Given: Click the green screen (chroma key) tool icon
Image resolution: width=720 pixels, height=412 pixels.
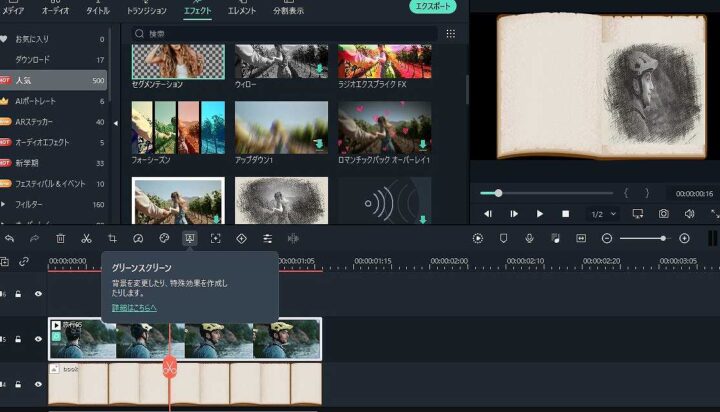Looking at the screenshot, I should (x=189, y=238).
